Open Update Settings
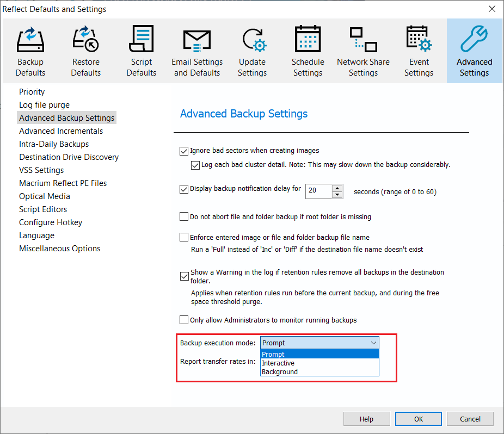504x434 pixels. pos(252,50)
